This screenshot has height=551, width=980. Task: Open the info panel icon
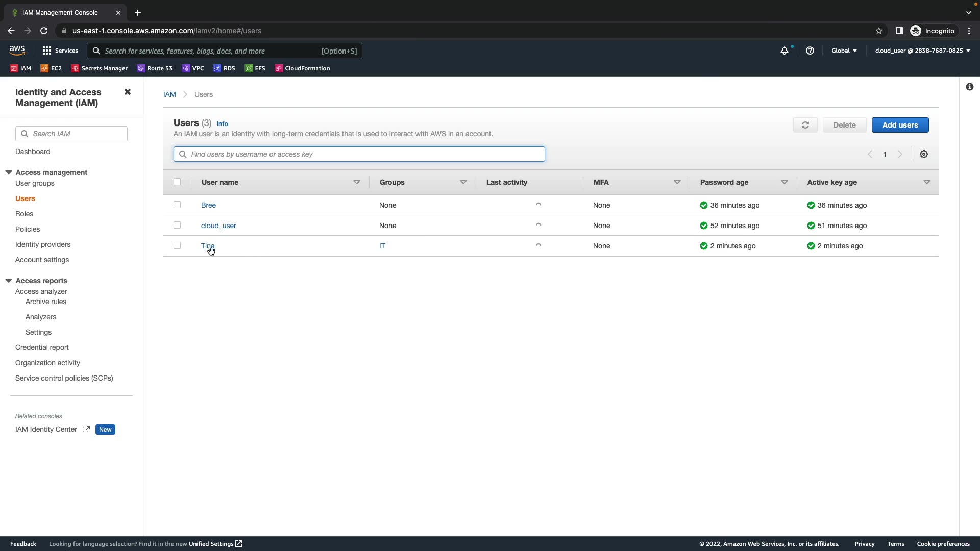coord(969,87)
